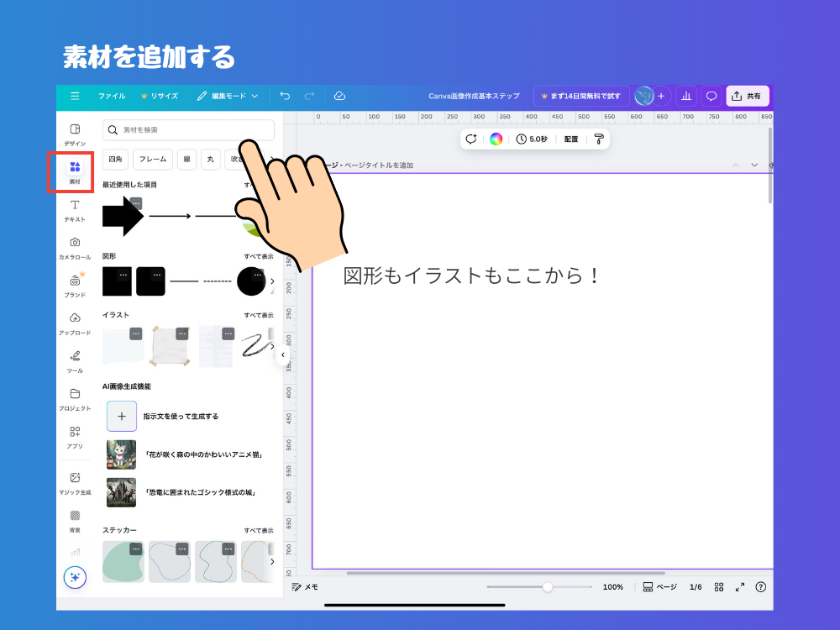Open help with the question mark icon

[x=760, y=587]
